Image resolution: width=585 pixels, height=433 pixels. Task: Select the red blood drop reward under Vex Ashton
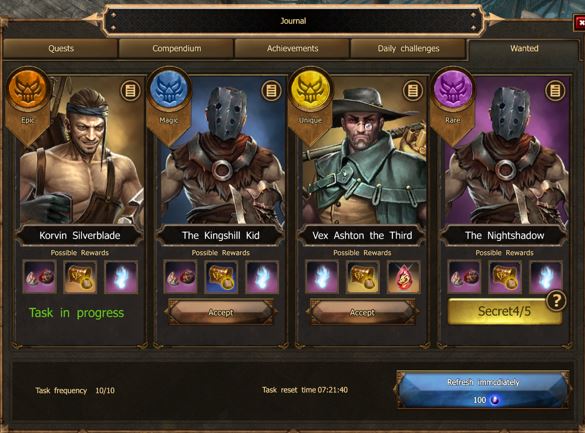(403, 277)
